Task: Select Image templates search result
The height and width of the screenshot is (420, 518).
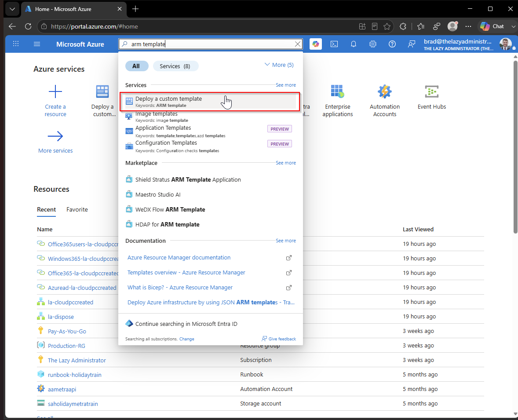Action: point(210,117)
